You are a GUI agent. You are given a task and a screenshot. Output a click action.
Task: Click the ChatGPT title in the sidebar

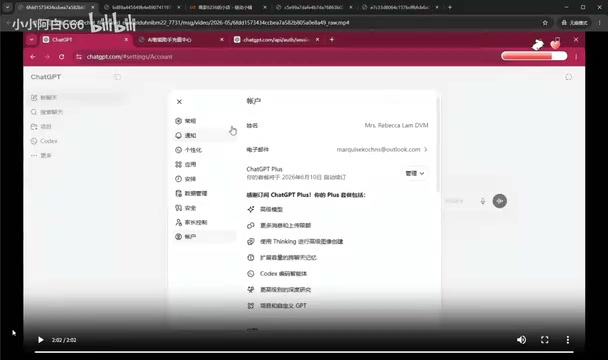pyautogui.click(x=46, y=77)
